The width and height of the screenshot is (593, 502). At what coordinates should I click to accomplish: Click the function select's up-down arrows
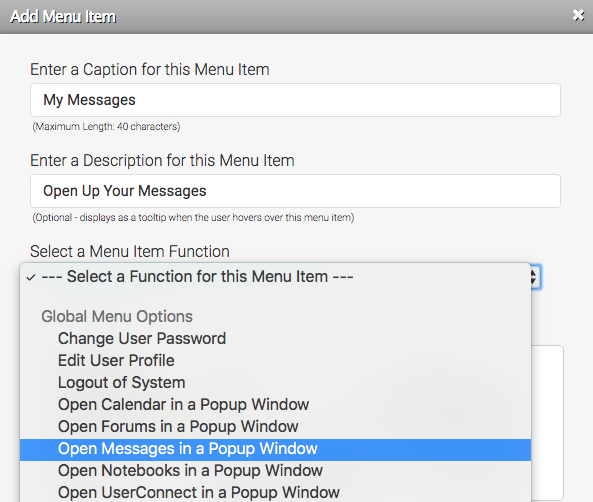click(535, 277)
